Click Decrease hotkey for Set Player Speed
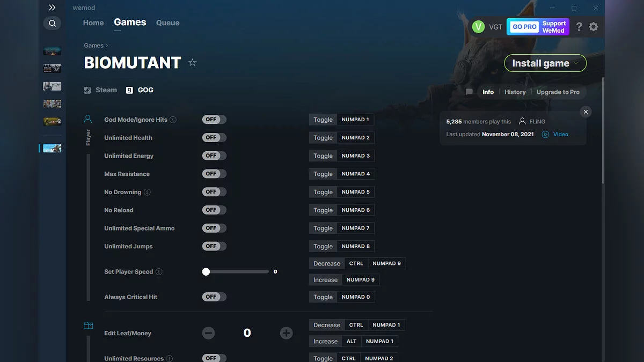 click(327, 263)
